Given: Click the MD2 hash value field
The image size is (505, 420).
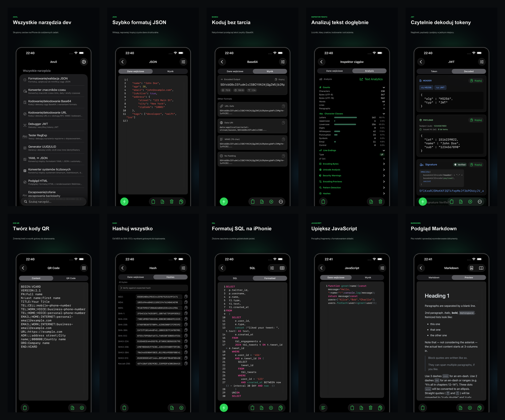Looking at the screenshot, I should click(x=159, y=297).
